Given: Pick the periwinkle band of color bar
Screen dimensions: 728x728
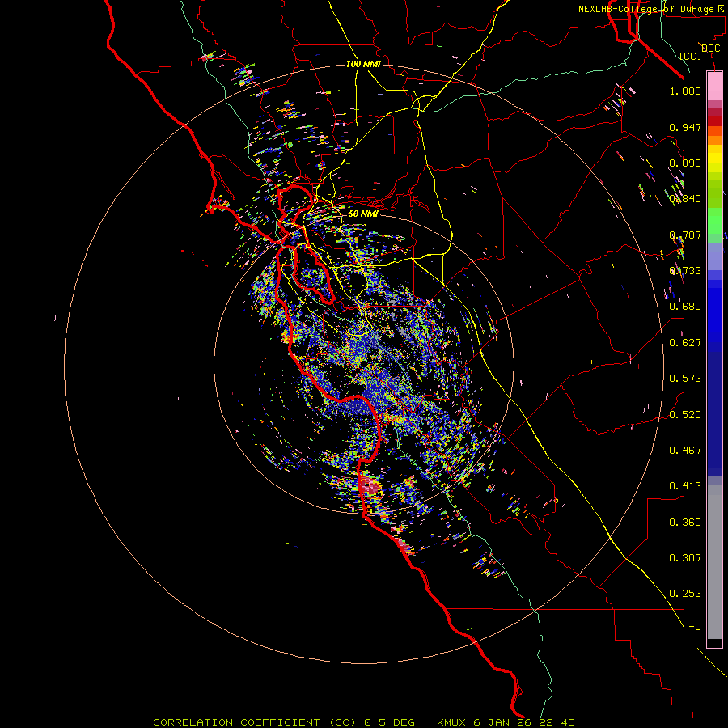Looking at the screenshot, I should click(x=714, y=257).
